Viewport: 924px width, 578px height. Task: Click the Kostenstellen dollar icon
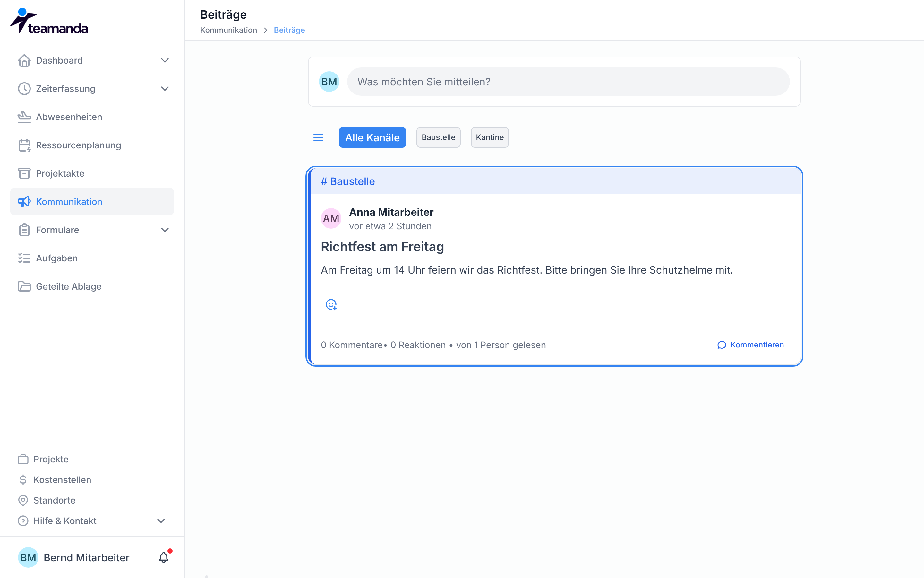click(23, 480)
